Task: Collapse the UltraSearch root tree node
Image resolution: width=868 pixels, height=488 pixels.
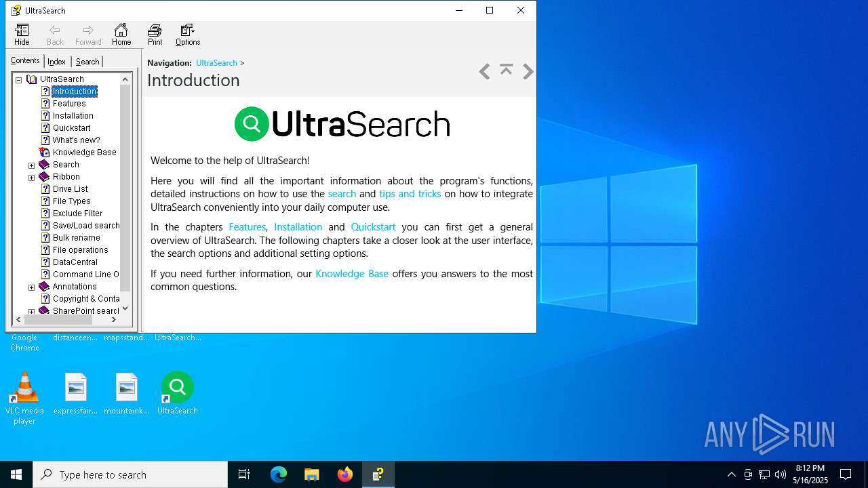Action: 19,79
